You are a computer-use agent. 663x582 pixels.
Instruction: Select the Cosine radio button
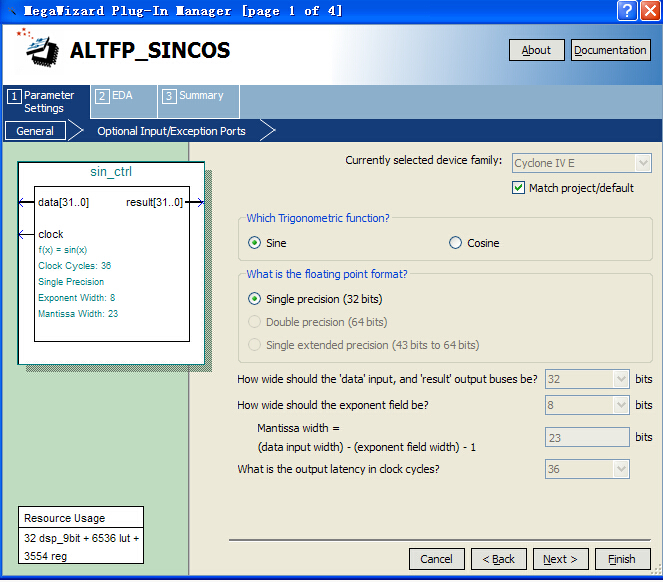tap(456, 243)
